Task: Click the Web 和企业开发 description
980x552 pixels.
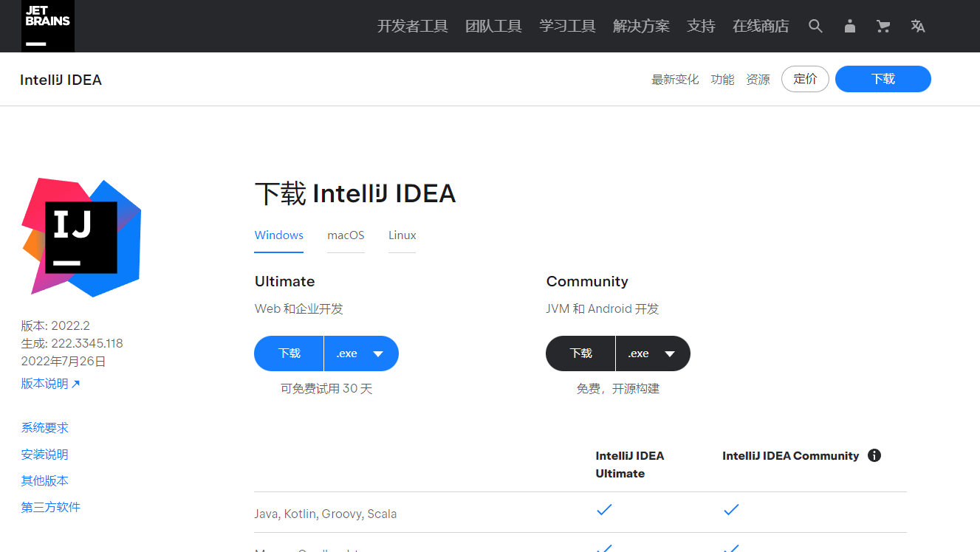Action: pyautogui.click(x=299, y=308)
